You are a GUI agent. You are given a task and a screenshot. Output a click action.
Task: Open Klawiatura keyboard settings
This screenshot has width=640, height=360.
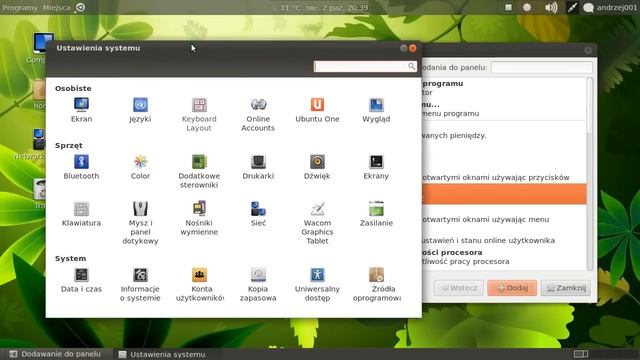81,214
